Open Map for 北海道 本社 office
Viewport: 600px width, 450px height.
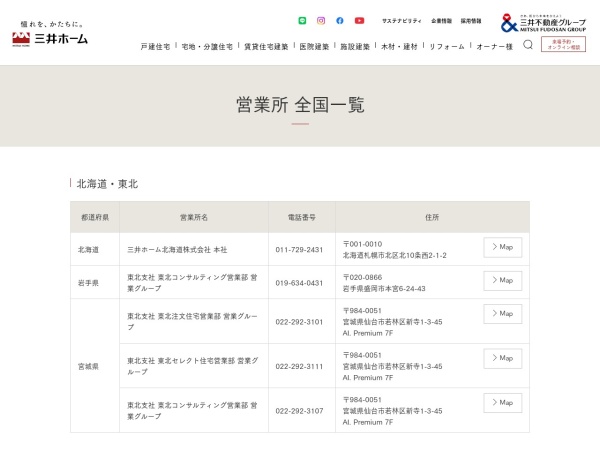point(502,247)
